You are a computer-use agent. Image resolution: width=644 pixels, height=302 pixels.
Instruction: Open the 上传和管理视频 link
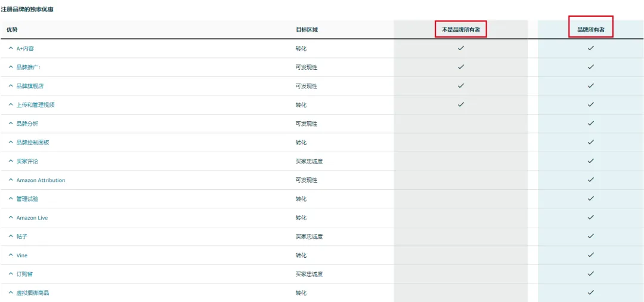tap(35, 105)
